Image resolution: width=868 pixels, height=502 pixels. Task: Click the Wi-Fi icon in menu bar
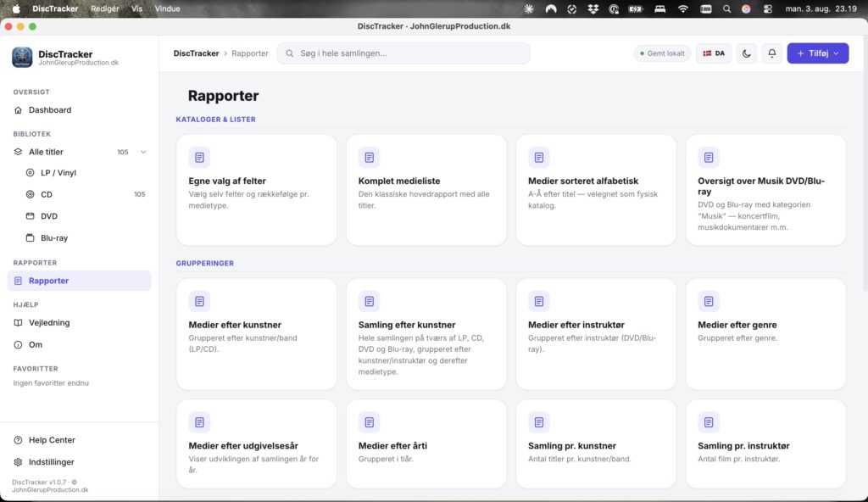coord(682,8)
